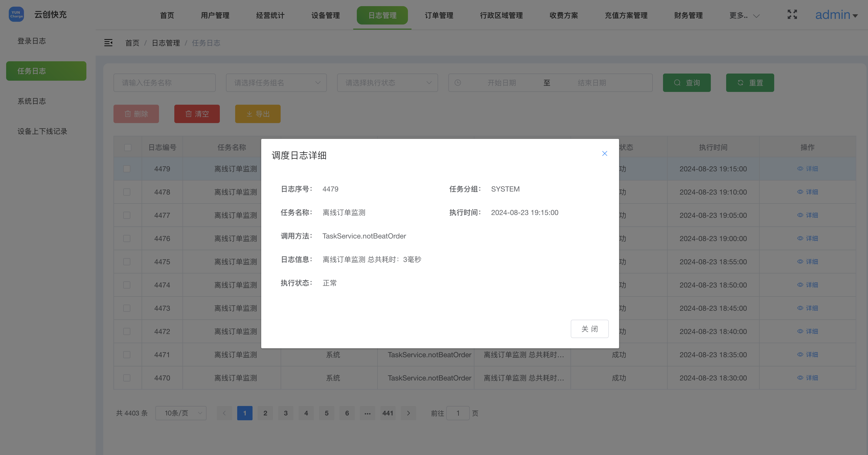Viewport: 868px width, 455px height.
Task: Open the 请选择执行状态 dropdown
Action: 387,83
